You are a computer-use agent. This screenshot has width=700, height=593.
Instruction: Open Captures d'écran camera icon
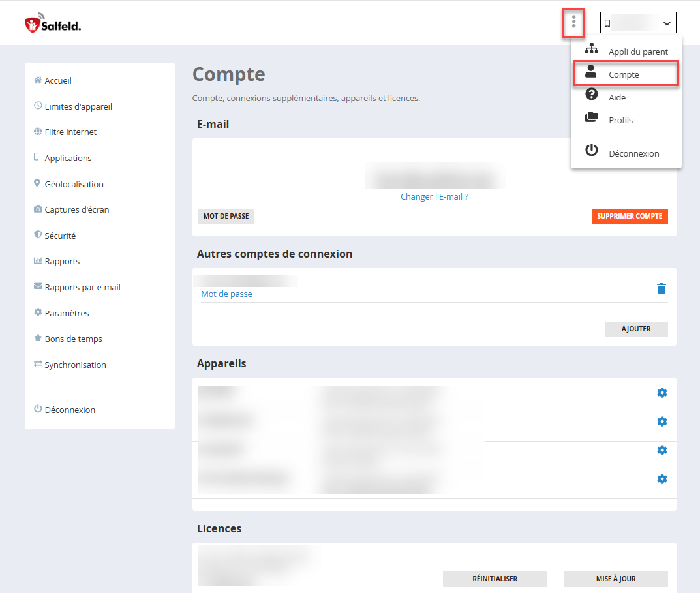[38, 209]
